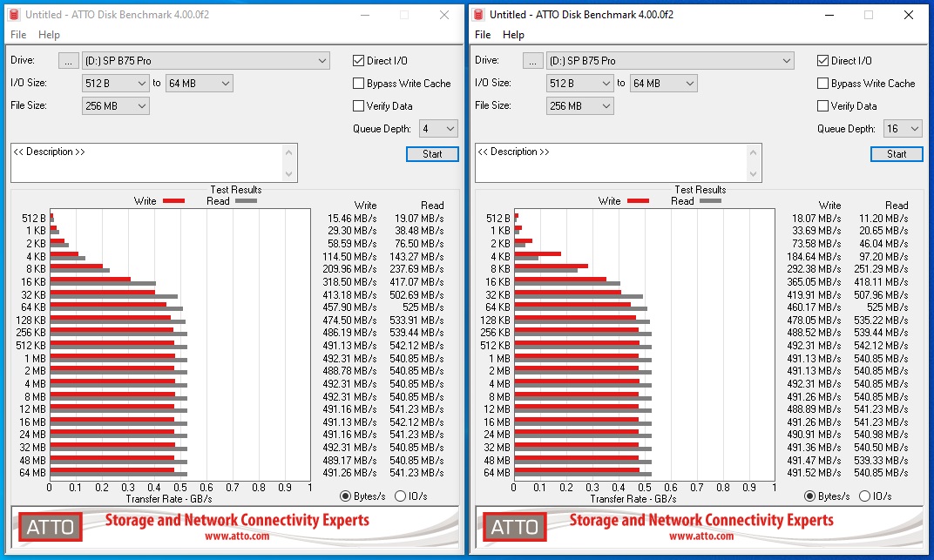
Task: Click Start button in the left window
Action: [432, 154]
